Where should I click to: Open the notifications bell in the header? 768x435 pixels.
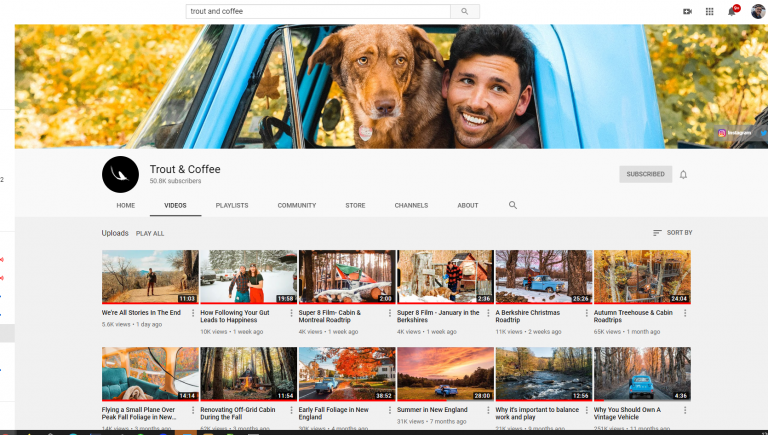[x=732, y=11]
